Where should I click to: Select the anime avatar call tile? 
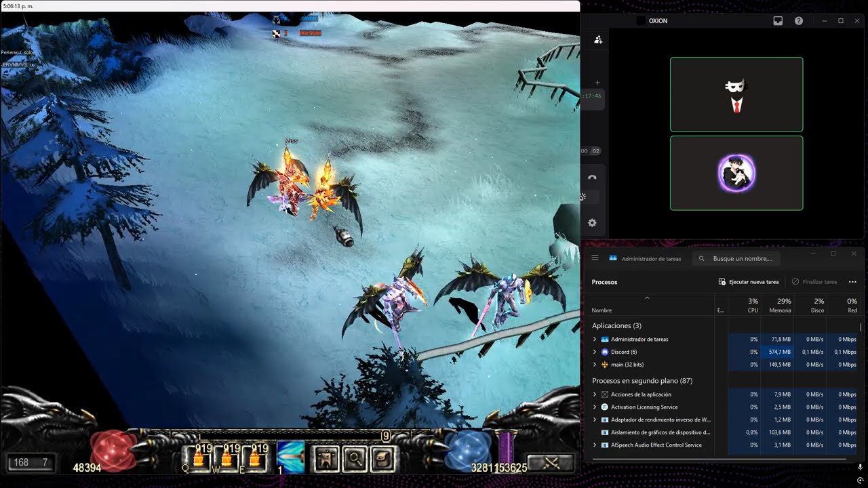coord(736,173)
